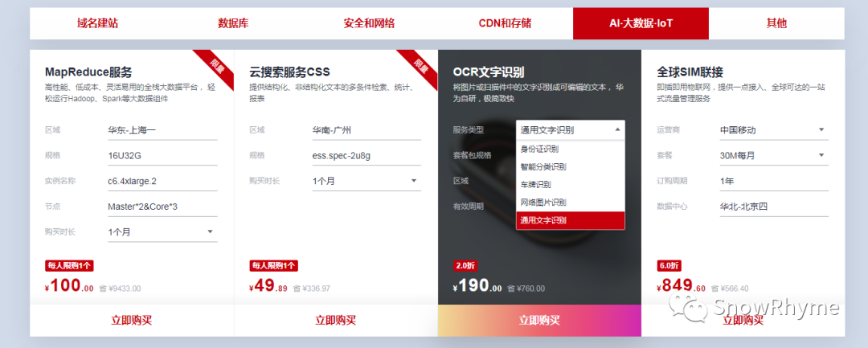Buy 全球SIM联接 with 立即购买
The height and width of the screenshot is (348, 868).
(x=743, y=321)
